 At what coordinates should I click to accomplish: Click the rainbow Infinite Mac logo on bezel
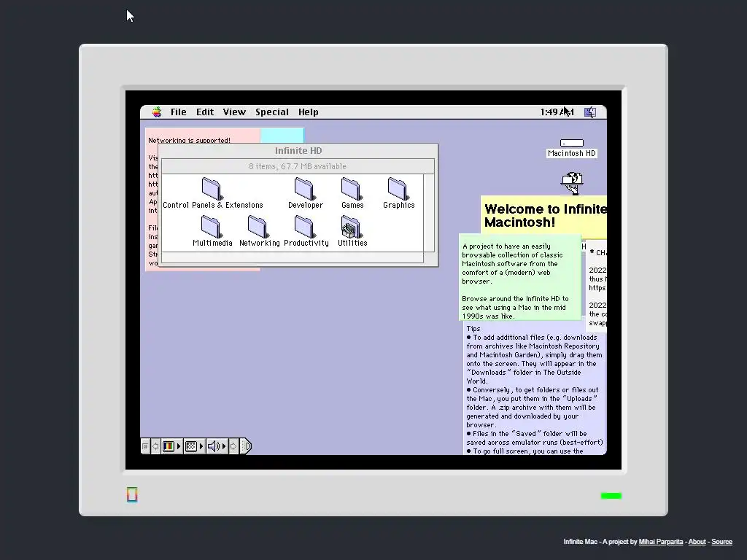pyautogui.click(x=132, y=495)
